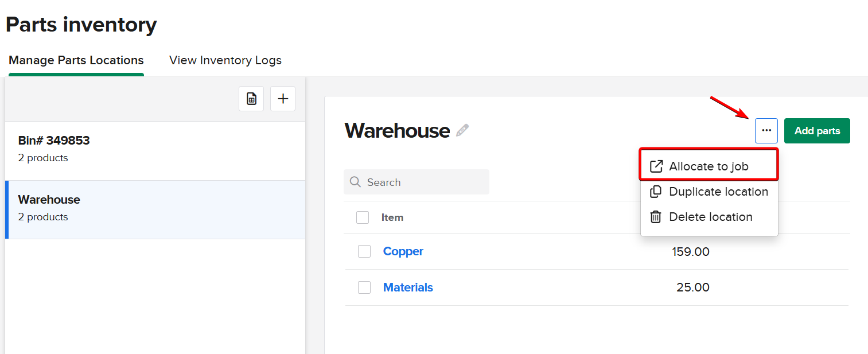This screenshot has height=354, width=868.
Task: Check the Copper row checkbox
Action: (364, 251)
